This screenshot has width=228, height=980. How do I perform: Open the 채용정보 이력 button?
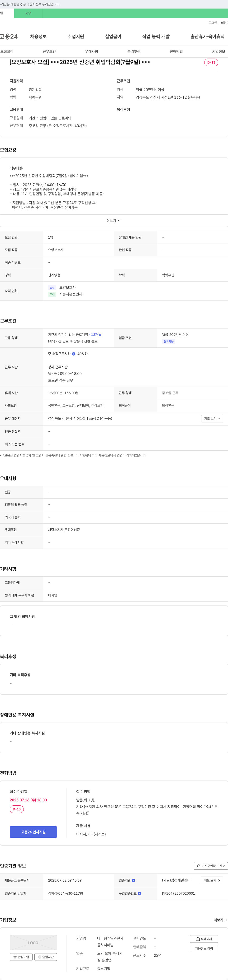pos(204,948)
